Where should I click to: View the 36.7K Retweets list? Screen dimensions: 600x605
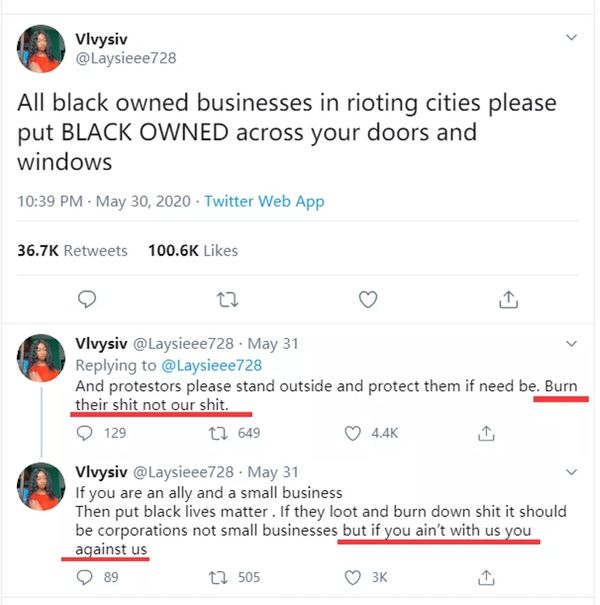click(72, 250)
